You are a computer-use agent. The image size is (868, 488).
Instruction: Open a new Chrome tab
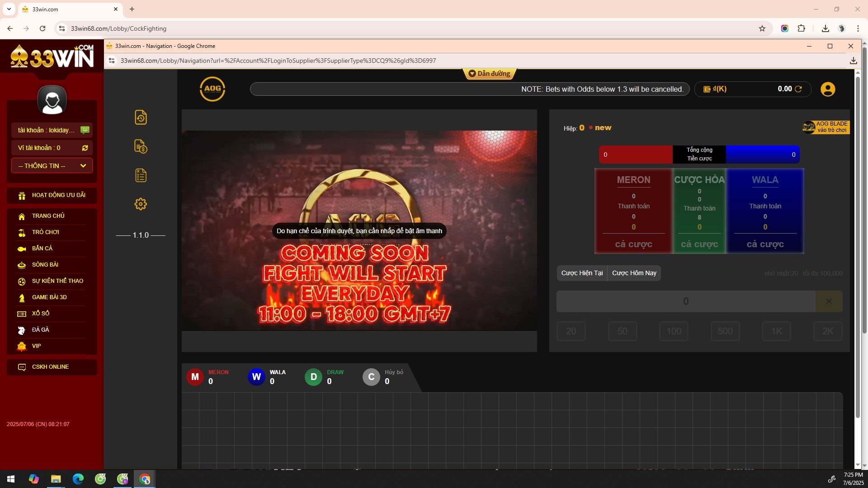[132, 9]
